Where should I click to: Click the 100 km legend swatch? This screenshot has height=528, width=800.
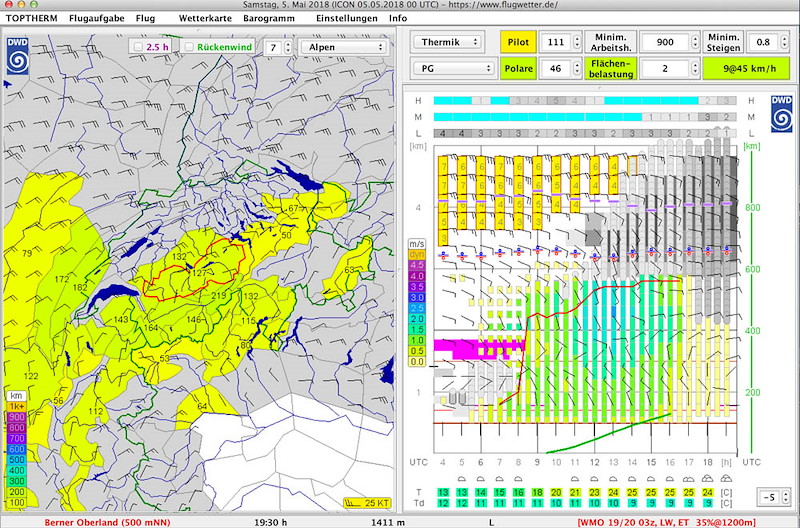(x=16, y=502)
